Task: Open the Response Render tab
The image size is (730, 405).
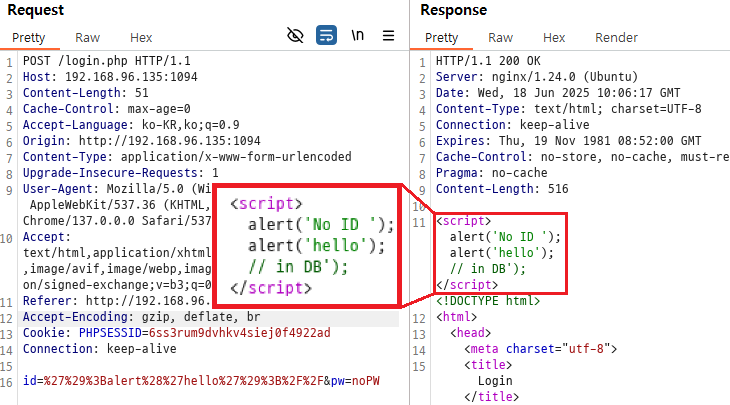Action: (616, 38)
